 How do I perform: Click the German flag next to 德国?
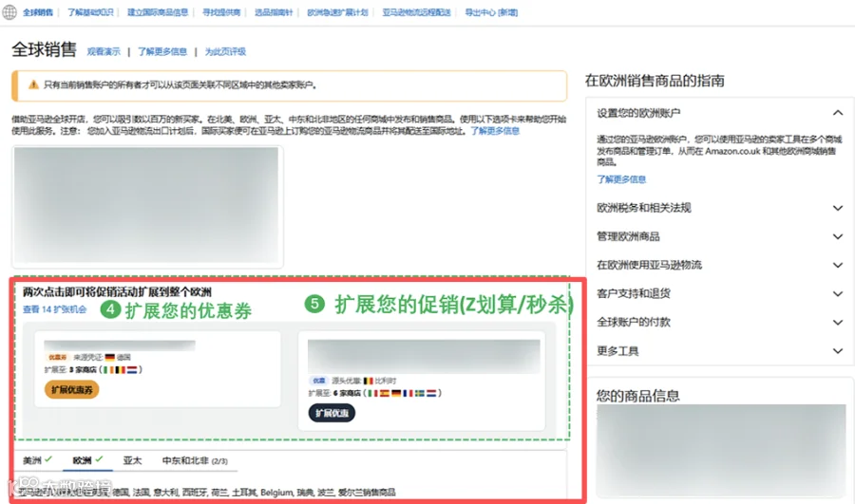click(110, 358)
